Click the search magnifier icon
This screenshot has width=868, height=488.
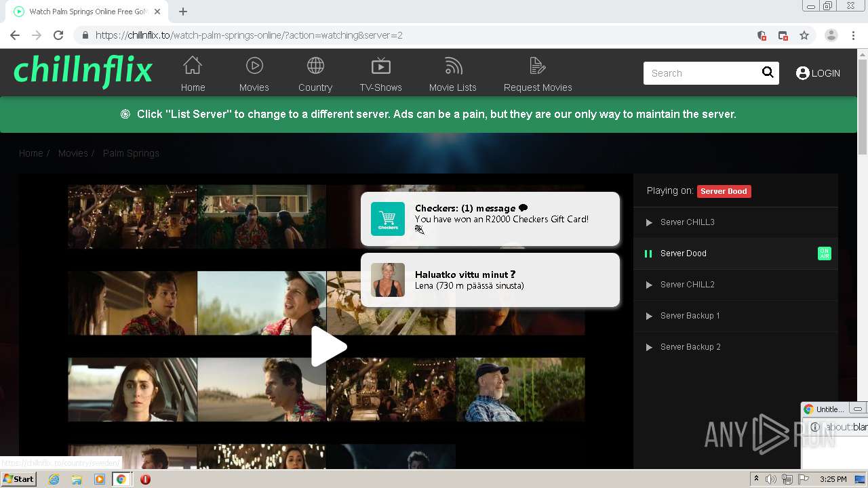coord(768,73)
